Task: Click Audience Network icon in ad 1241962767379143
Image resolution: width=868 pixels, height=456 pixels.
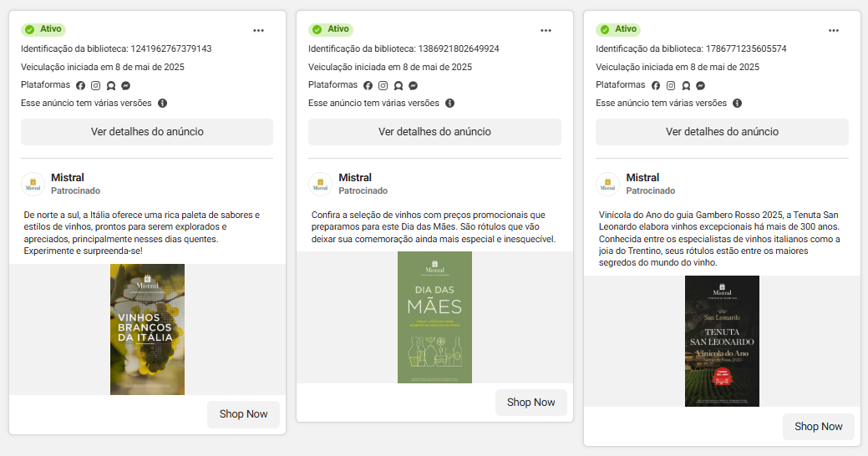Action: pyautogui.click(x=111, y=85)
